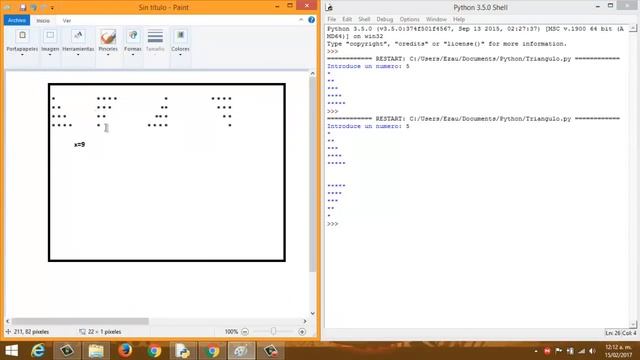The height and width of the screenshot is (360, 640).
Task: Open the Window menu in Python Shell
Action: pos(436,19)
